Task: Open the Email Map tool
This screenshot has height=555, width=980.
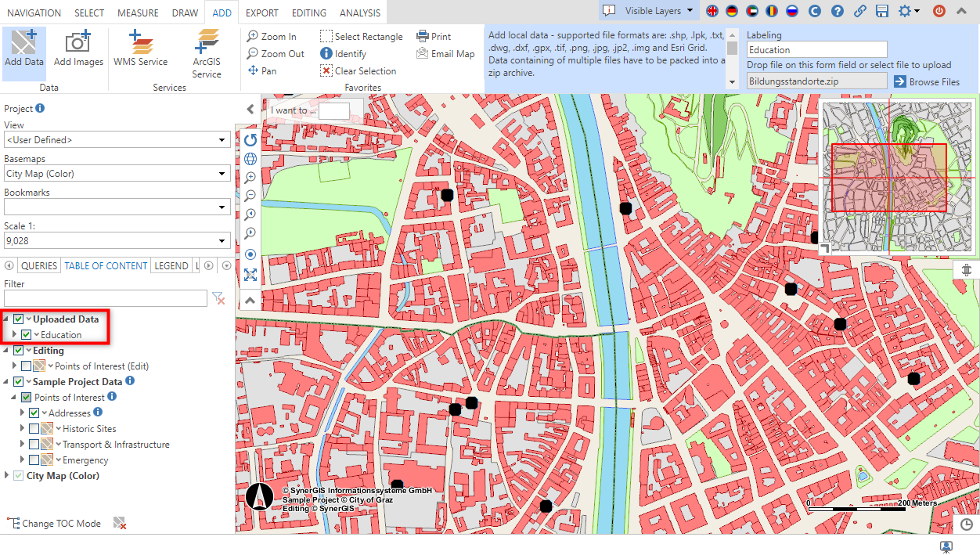Action: coord(445,53)
